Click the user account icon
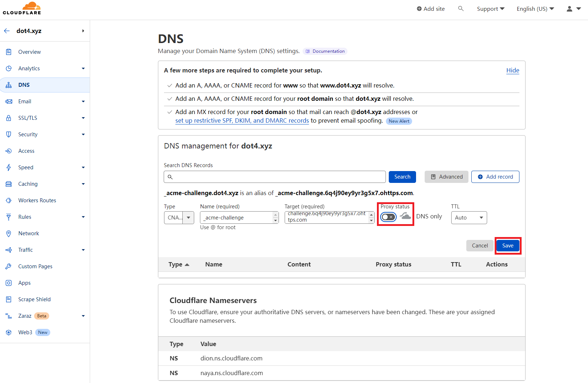Screen dimensions: 588x383 click(x=569, y=9)
